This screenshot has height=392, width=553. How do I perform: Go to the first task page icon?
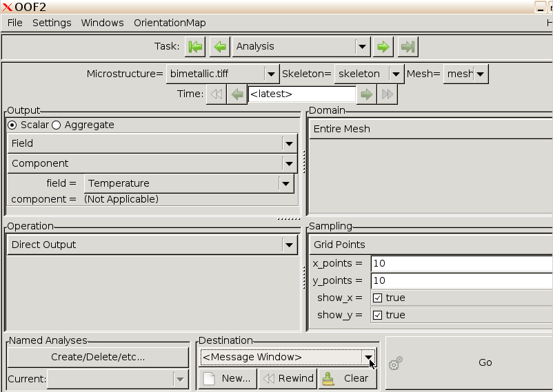[195, 47]
